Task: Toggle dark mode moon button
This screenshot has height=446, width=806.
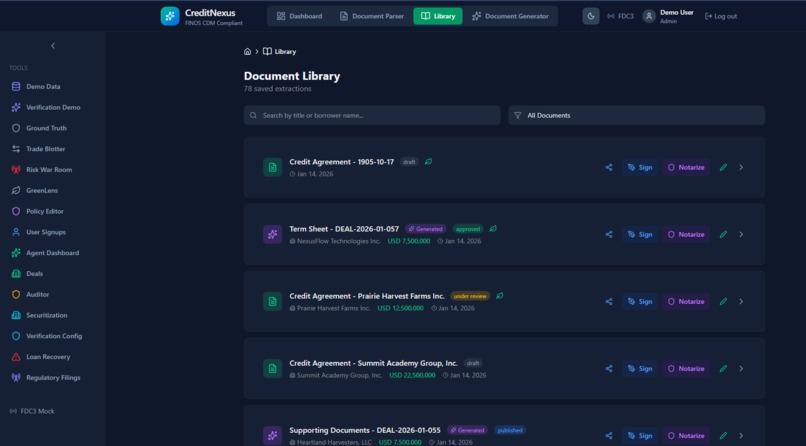Action: coord(591,16)
